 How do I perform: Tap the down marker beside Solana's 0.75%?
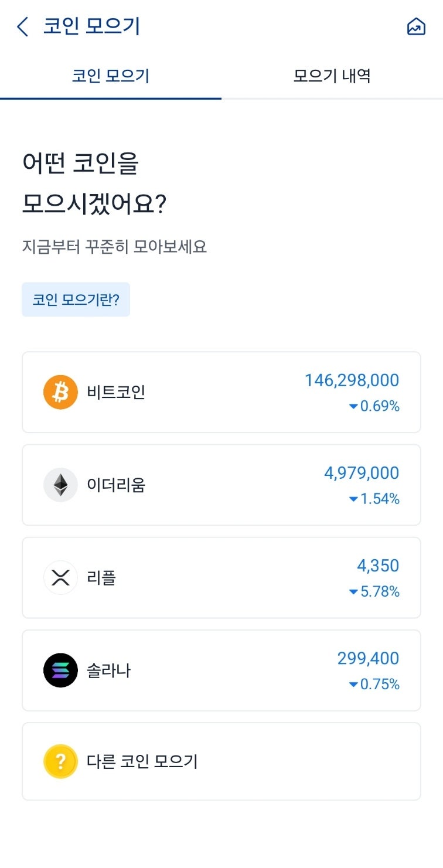[353, 684]
